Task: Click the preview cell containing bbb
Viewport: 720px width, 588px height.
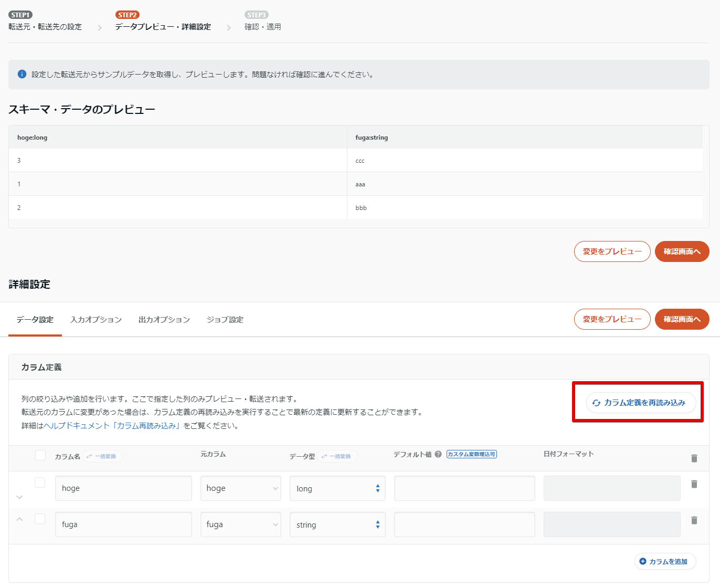Action: pyautogui.click(x=525, y=208)
